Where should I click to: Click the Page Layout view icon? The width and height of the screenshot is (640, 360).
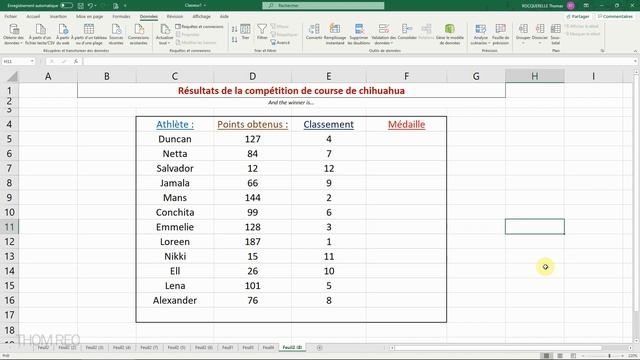(560, 356)
